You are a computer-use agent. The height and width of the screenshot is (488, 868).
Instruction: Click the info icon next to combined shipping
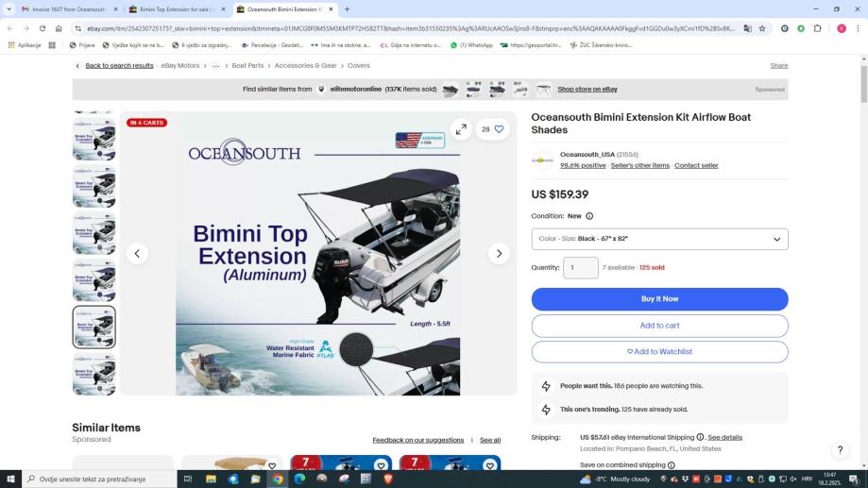click(x=671, y=464)
